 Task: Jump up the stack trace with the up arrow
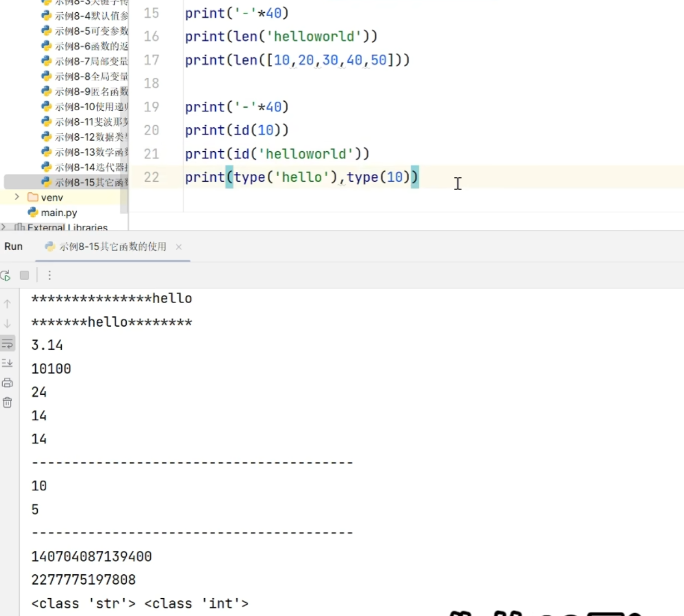[x=7, y=304]
